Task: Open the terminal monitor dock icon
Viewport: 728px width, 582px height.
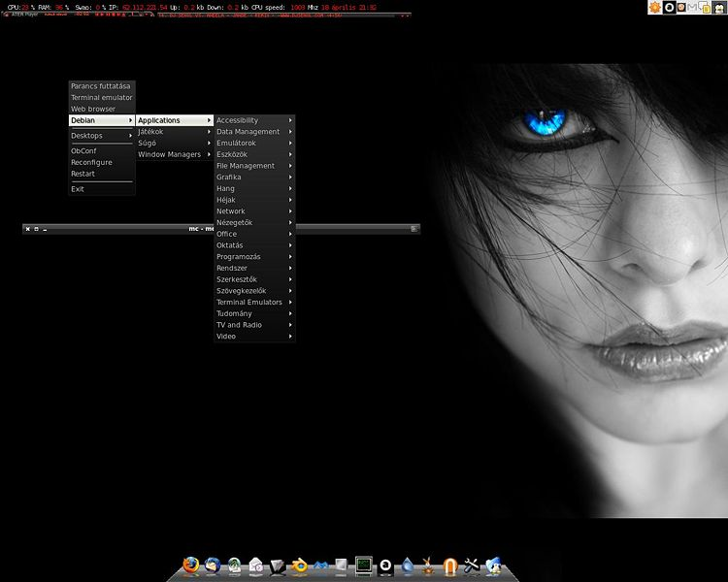Action: pyautogui.click(x=364, y=564)
